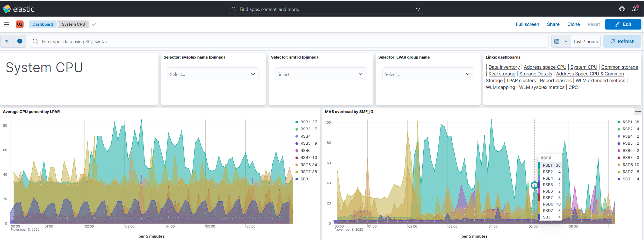Viewport: 644px width, 240px height.
Task: Open the newsfeed notifications icon
Action: [x=635, y=9]
